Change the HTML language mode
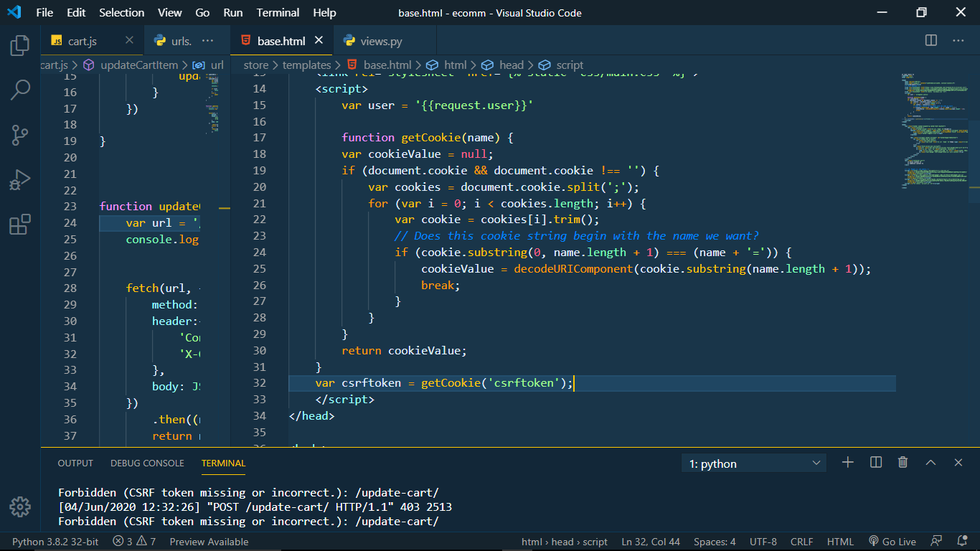980x551 pixels. 840,542
